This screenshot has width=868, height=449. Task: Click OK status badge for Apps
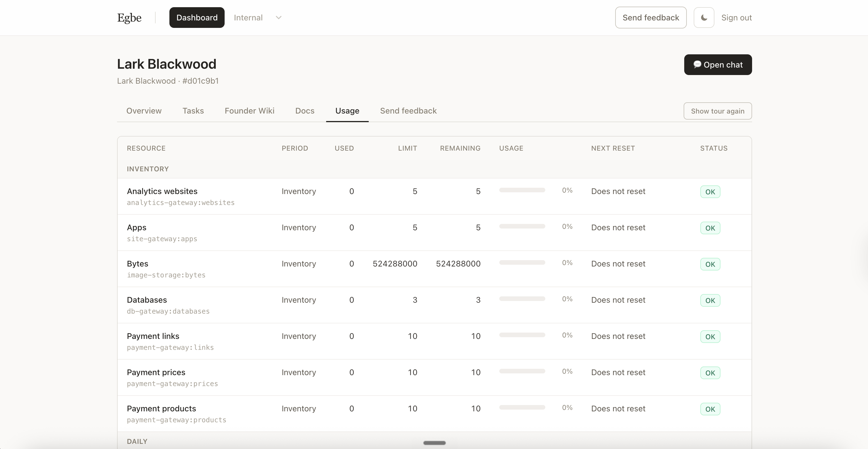point(710,228)
